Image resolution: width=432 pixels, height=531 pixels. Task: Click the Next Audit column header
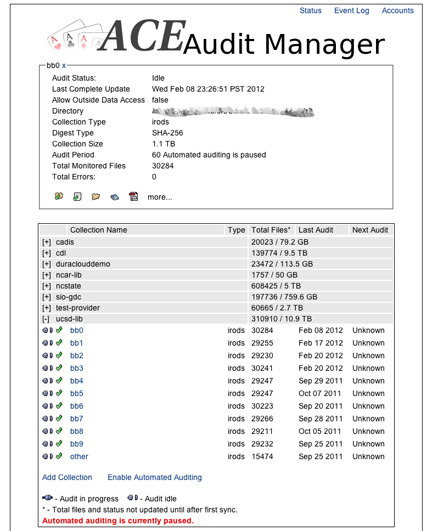[370, 230]
